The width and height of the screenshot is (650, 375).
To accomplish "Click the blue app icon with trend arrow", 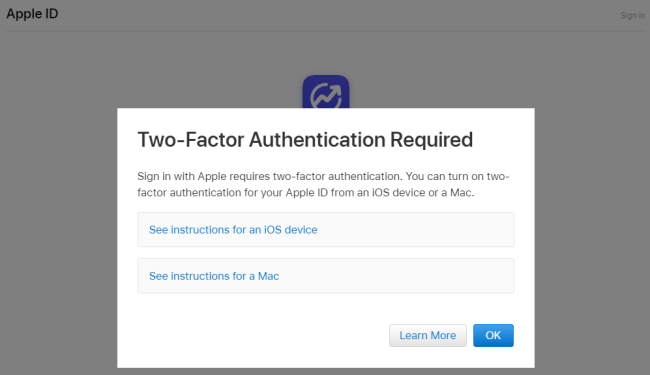I will click(326, 92).
